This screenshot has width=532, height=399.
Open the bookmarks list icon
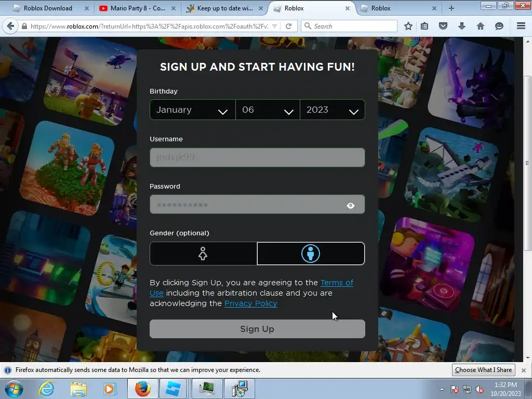coord(424,26)
